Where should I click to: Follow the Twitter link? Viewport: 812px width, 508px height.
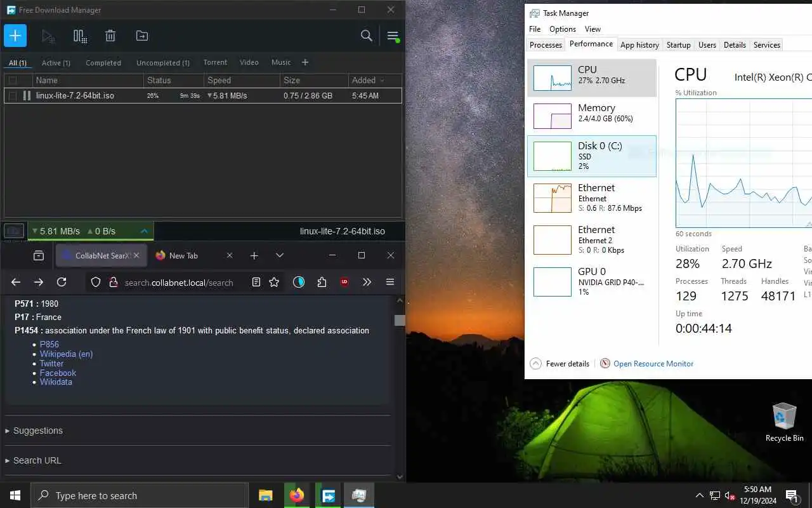tap(52, 363)
